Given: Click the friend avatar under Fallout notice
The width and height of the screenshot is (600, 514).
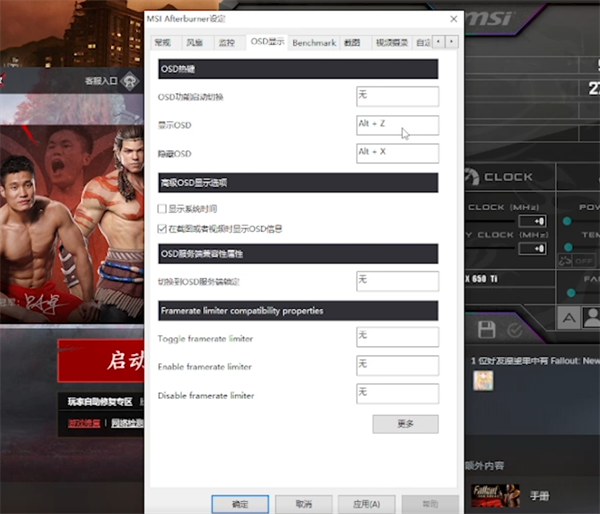Looking at the screenshot, I should (483, 381).
